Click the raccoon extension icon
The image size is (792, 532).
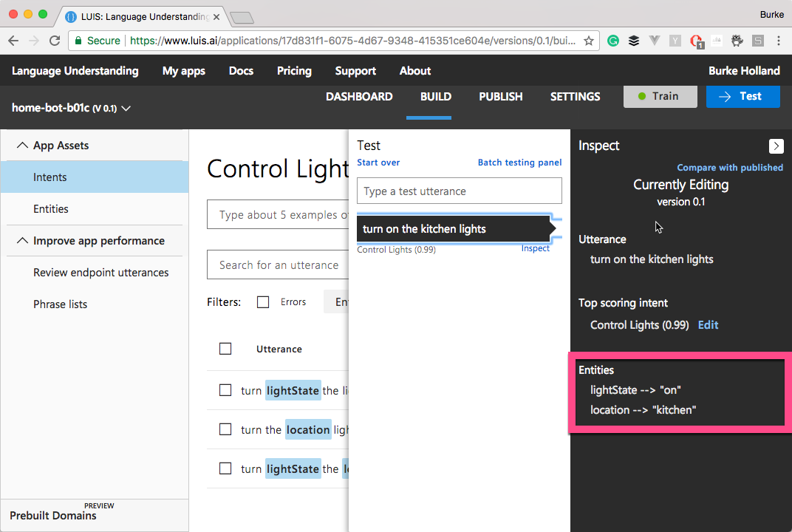737,41
